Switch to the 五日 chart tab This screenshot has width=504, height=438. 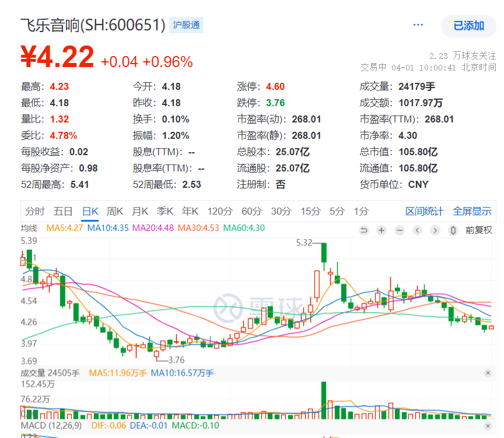62,211
